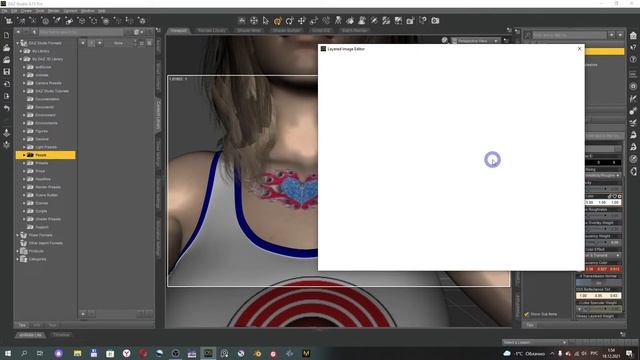Open File Explorer from the taskbar
The height and width of the screenshot is (360, 640).
click(78, 353)
